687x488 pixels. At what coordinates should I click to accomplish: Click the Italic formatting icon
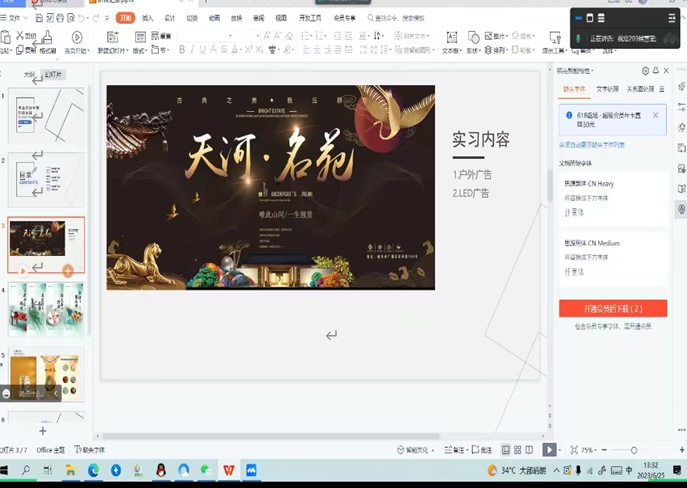[195, 50]
